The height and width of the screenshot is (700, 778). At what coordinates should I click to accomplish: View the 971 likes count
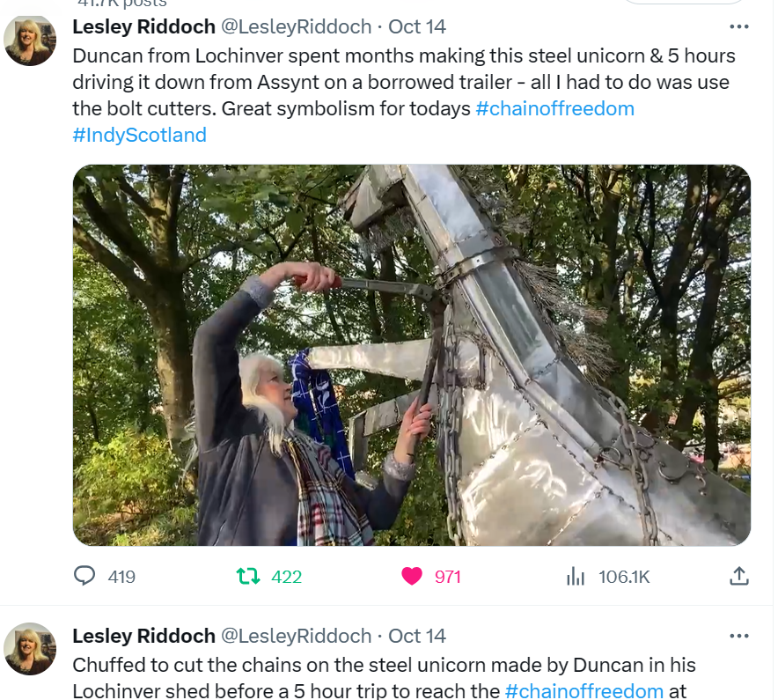[x=448, y=577]
